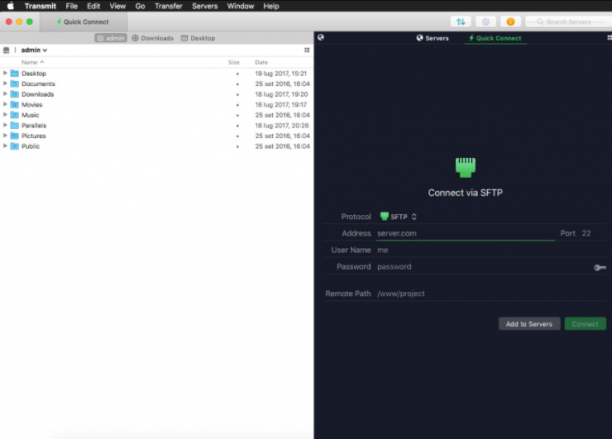612x439 pixels.
Task: Open the Go menu
Action: pos(140,6)
